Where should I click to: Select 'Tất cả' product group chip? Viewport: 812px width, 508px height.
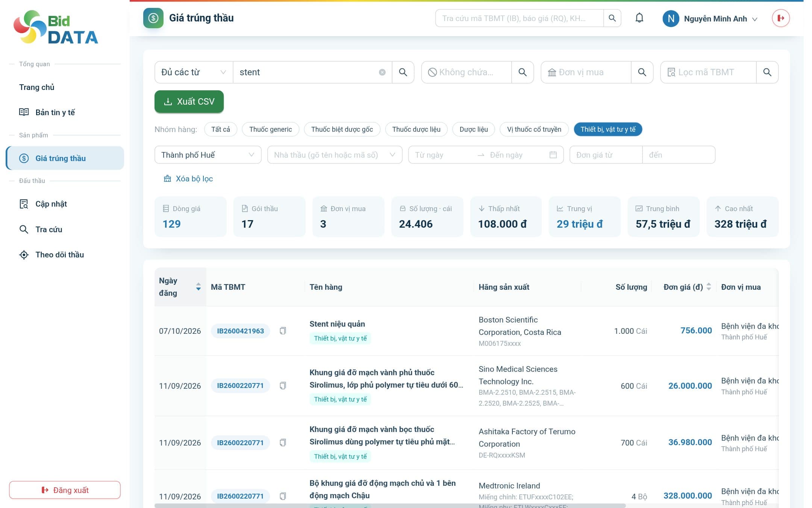(221, 129)
